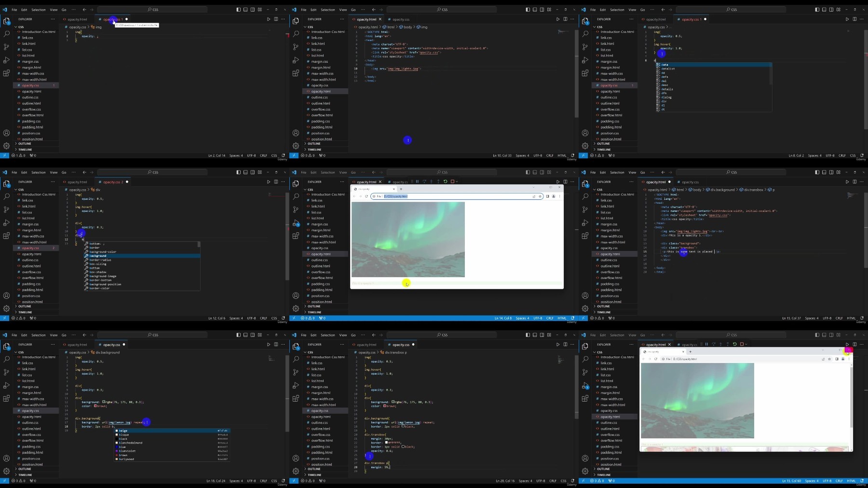Select 'datalist' autocomplete suggestion in top-right window
Viewport: 868px width, 488px height.
tap(713, 69)
